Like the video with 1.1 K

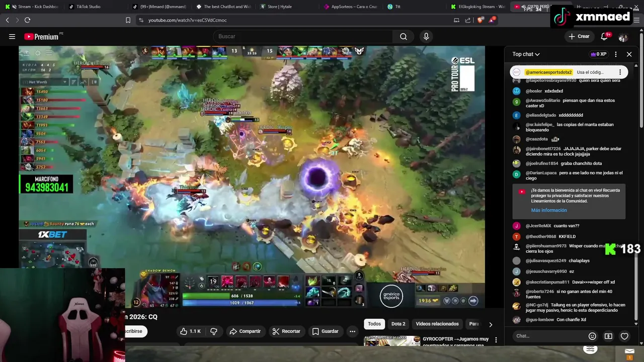pyautogui.click(x=191, y=331)
